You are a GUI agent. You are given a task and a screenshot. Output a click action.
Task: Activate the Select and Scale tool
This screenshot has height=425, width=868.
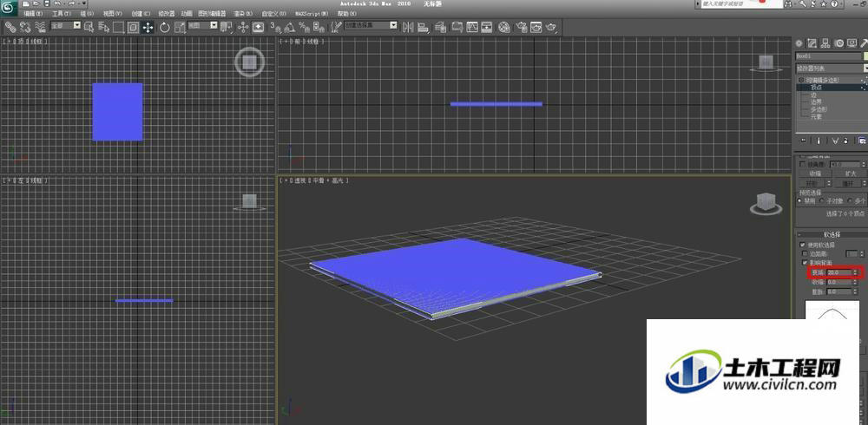(180, 27)
